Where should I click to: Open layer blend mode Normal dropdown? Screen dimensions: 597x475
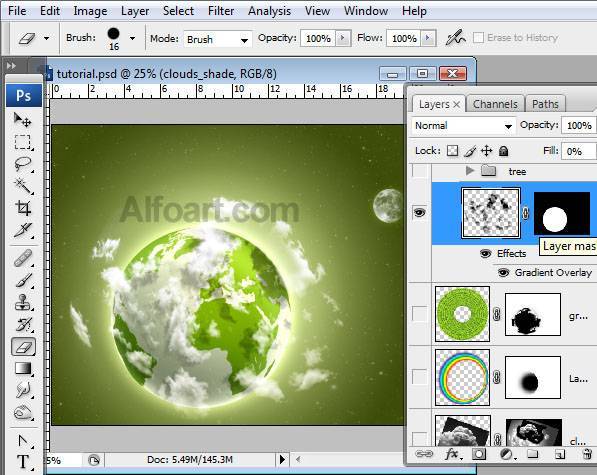coord(463,126)
